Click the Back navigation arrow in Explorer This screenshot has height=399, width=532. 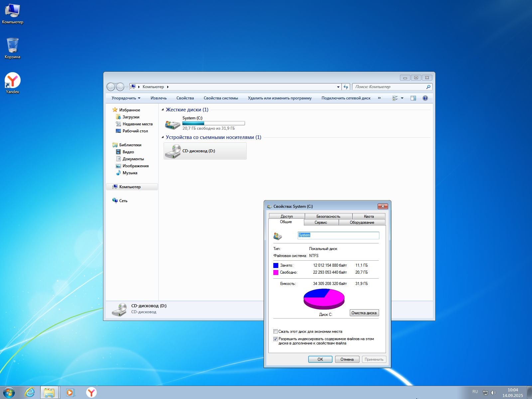(x=111, y=87)
